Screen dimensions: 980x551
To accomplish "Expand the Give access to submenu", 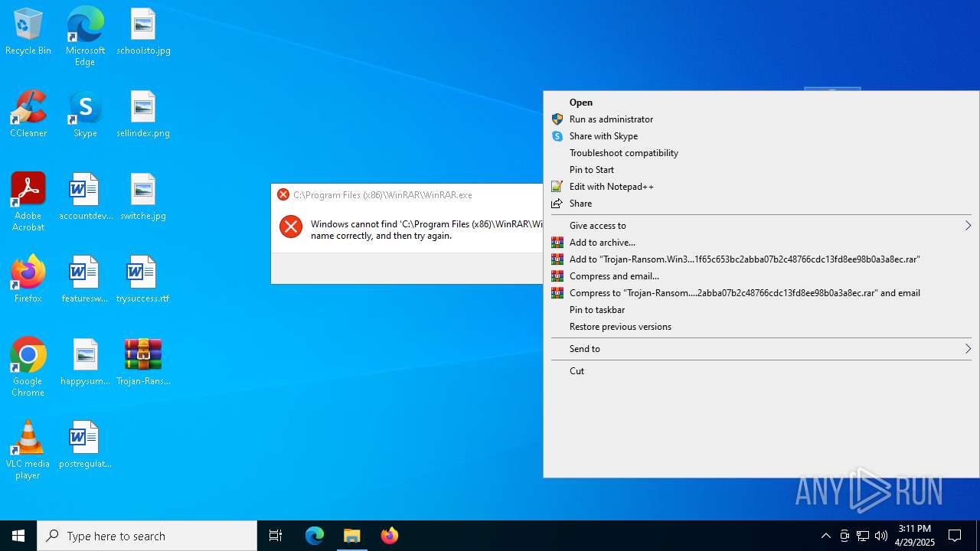I will (761, 226).
